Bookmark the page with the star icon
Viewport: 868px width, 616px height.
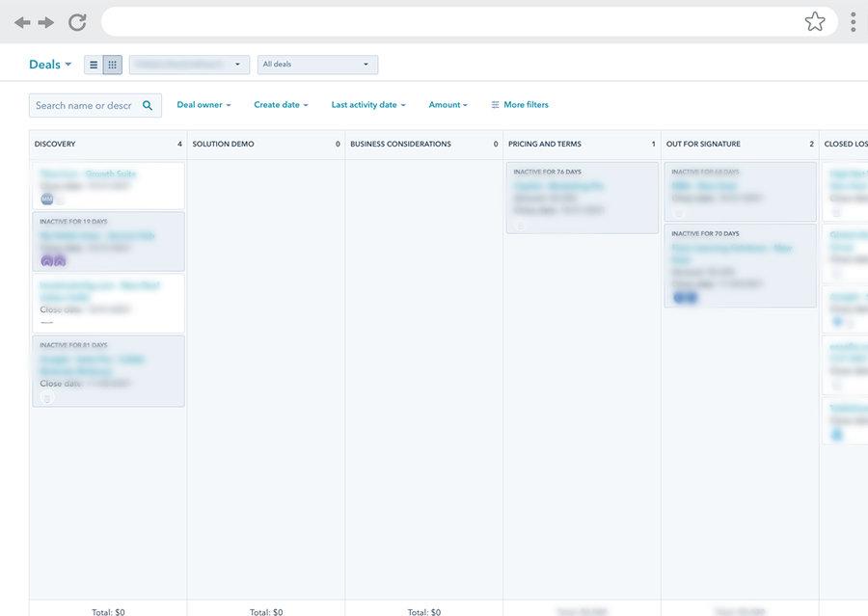tap(815, 21)
